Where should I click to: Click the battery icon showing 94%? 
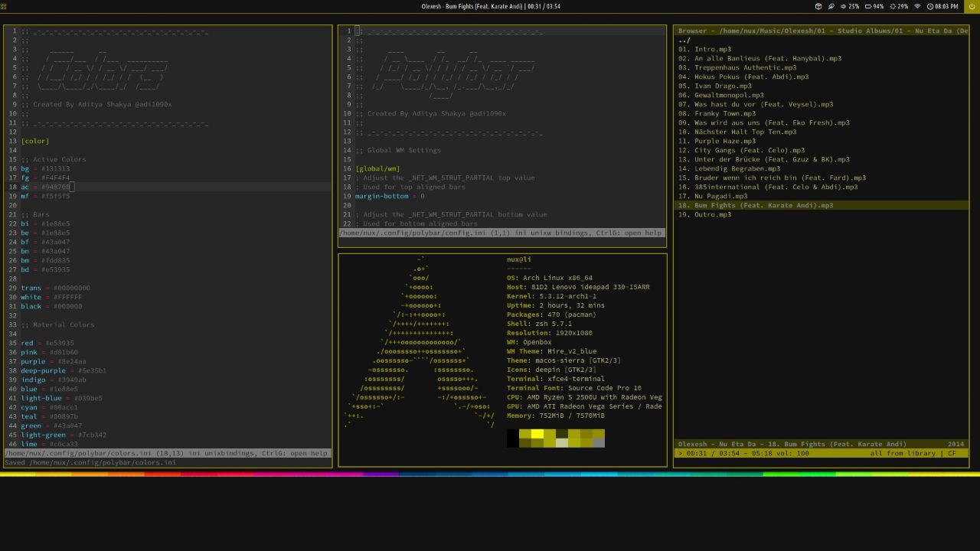coord(868,6)
